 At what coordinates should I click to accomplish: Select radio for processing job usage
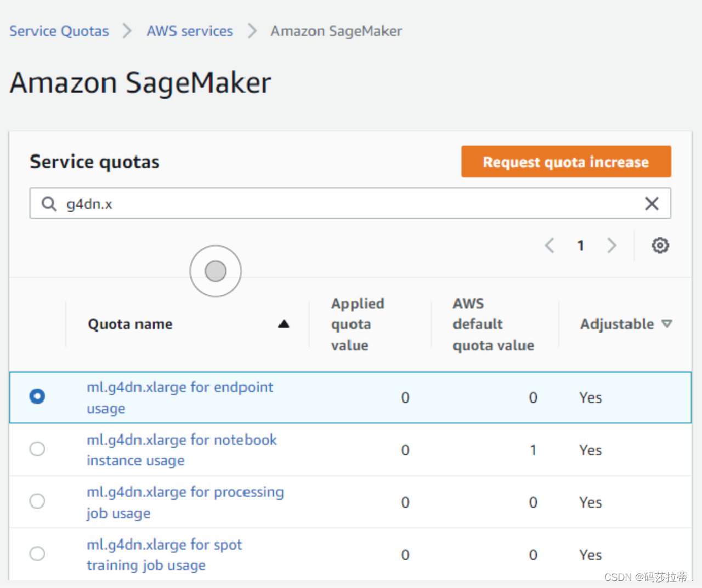[37, 501]
